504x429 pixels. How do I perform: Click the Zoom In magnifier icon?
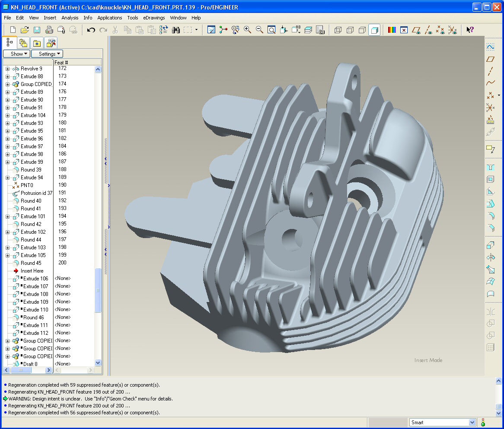coord(248,30)
